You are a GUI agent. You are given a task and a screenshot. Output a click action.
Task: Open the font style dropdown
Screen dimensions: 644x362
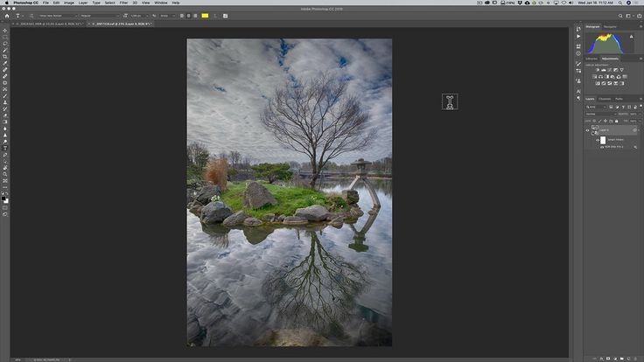click(101, 16)
